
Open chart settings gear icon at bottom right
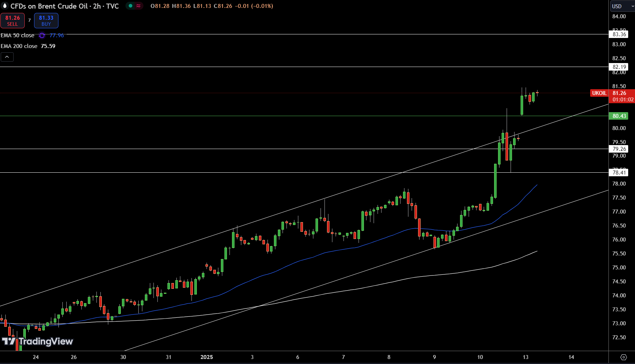(x=624, y=357)
